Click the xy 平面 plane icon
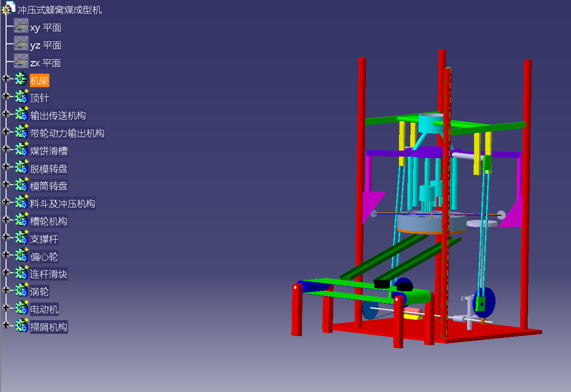571x392 pixels. (x=21, y=26)
